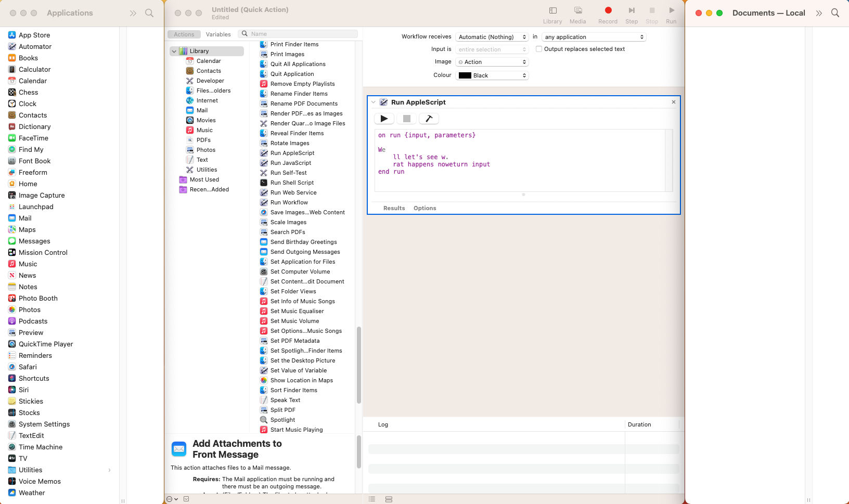
Task: Click inside the AppleScript code editor
Action: pyautogui.click(x=519, y=160)
